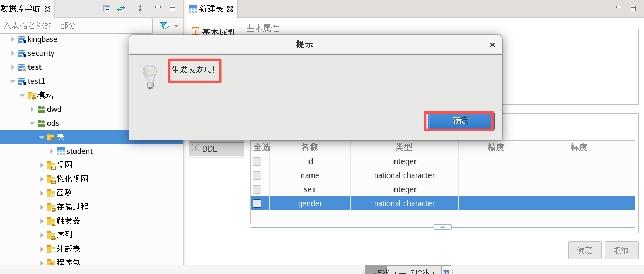Click the dwd schema icon
Image resolution: width=644 pixels, height=274 pixels.
pyautogui.click(x=41, y=109)
